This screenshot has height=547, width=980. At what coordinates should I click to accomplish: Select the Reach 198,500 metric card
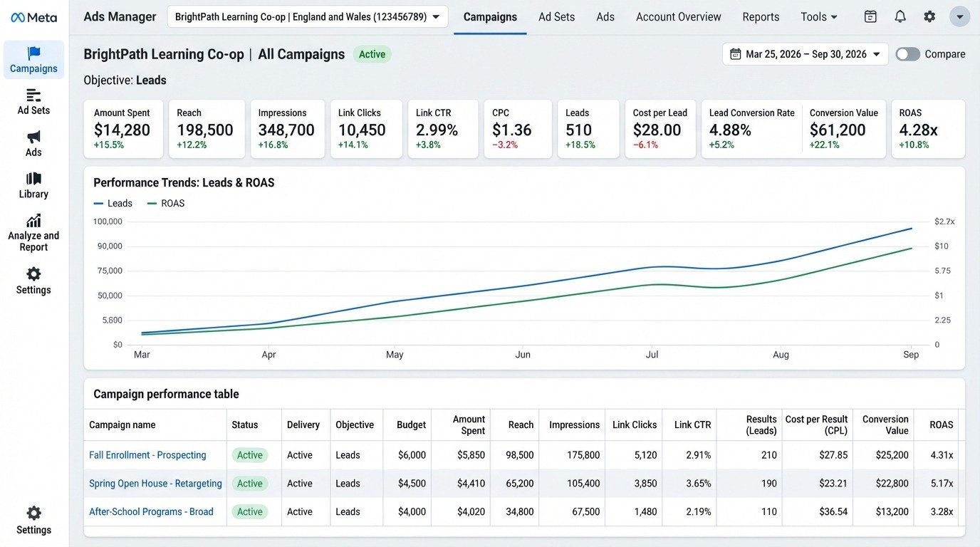tap(207, 129)
